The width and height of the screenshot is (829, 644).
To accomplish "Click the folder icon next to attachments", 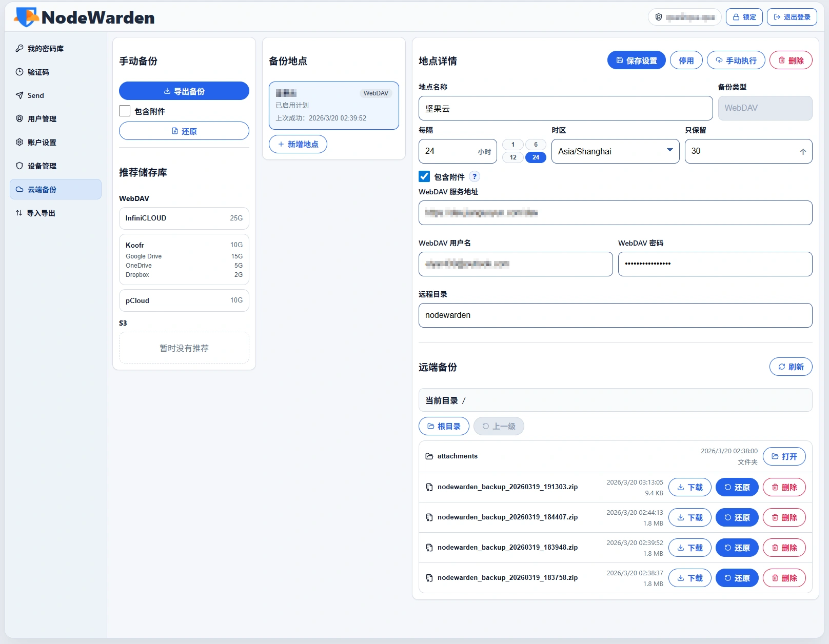I will [x=429, y=456].
